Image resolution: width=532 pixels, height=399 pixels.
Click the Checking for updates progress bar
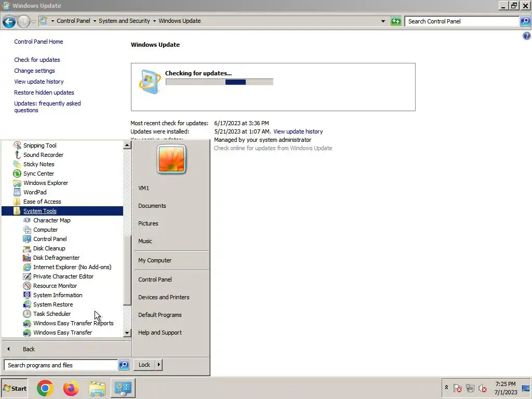pos(219,82)
